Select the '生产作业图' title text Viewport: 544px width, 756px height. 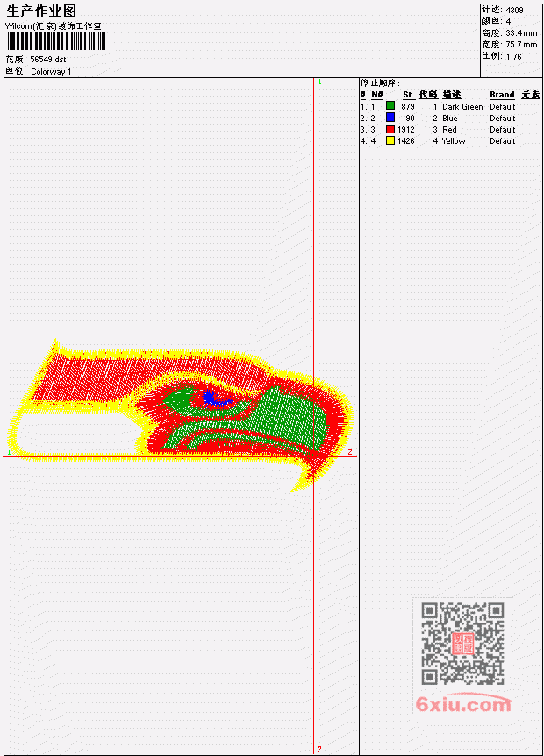click(41, 11)
